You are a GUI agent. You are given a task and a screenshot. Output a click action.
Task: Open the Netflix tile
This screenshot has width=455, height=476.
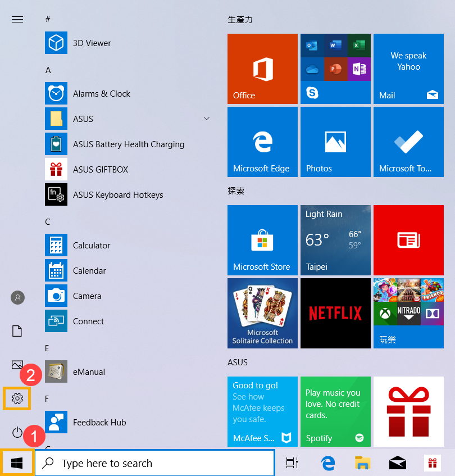pos(335,313)
